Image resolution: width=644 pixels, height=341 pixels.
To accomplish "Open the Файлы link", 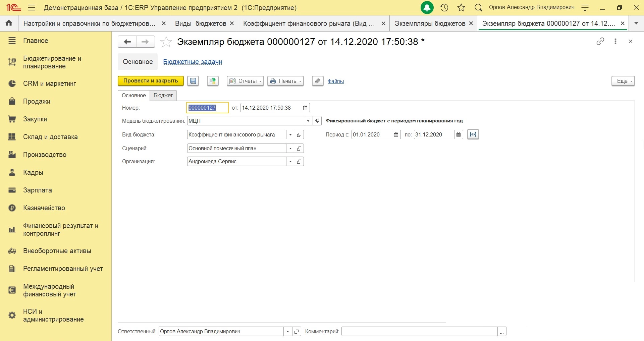I will click(x=336, y=81).
